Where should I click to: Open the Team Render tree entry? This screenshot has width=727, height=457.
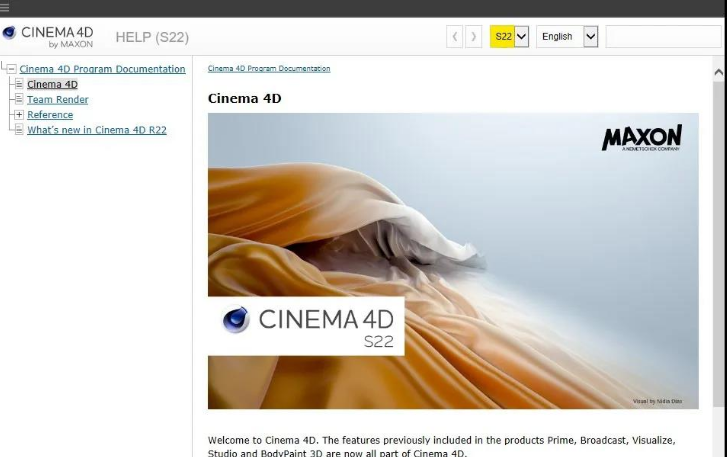pos(57,100)
